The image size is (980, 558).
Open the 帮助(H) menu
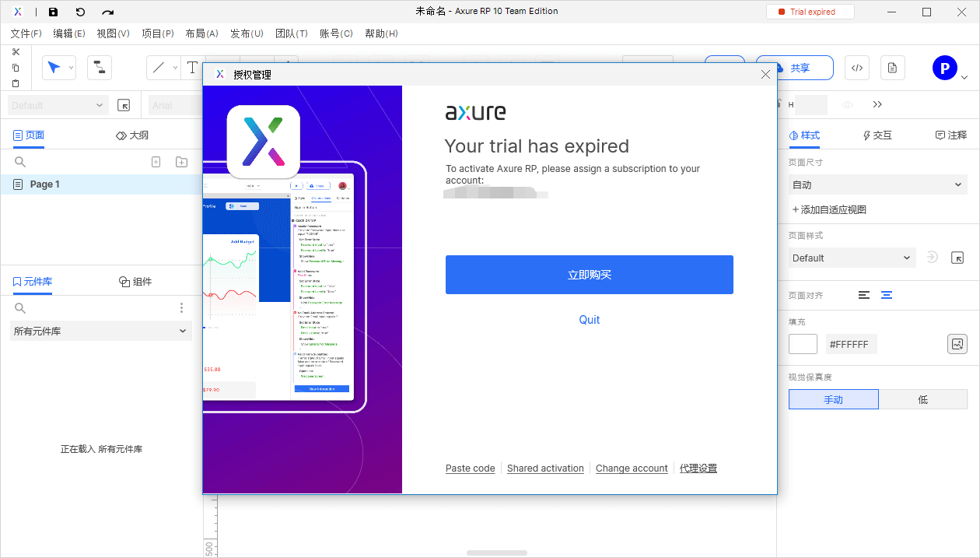tap(381, 33)
